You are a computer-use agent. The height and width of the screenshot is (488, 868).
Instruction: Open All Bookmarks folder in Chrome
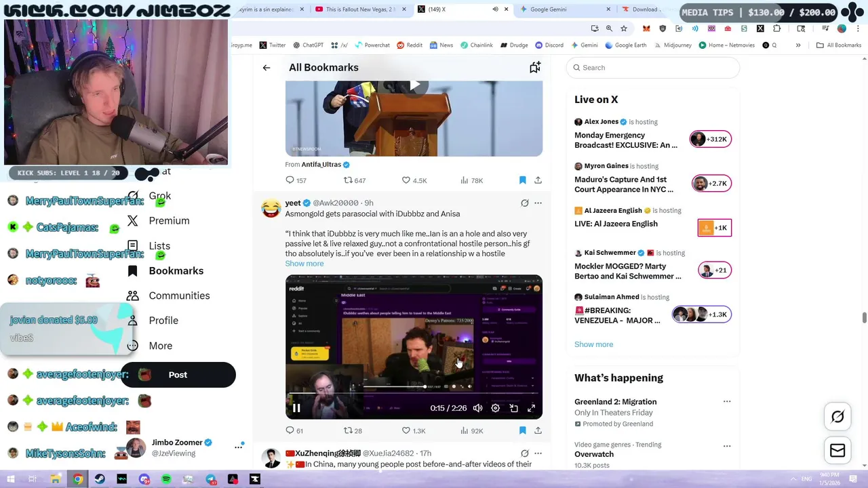click(x=839, y=45)
